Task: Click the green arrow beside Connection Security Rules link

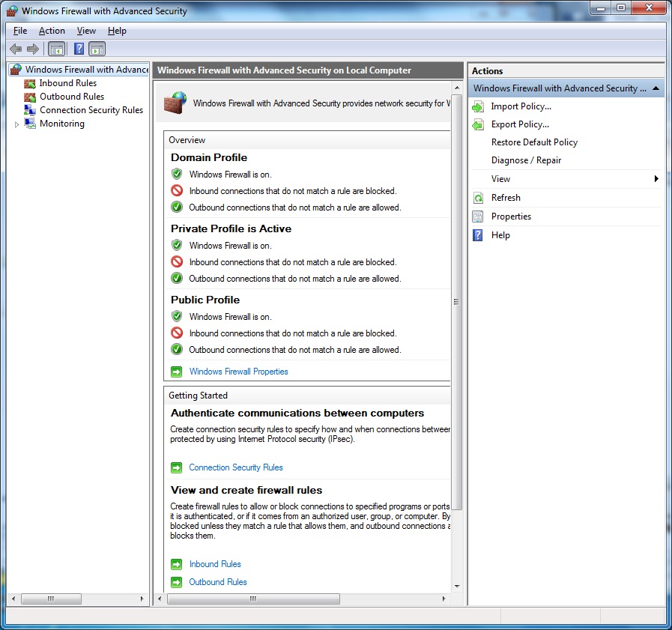Action: click(x=177, y=467)
